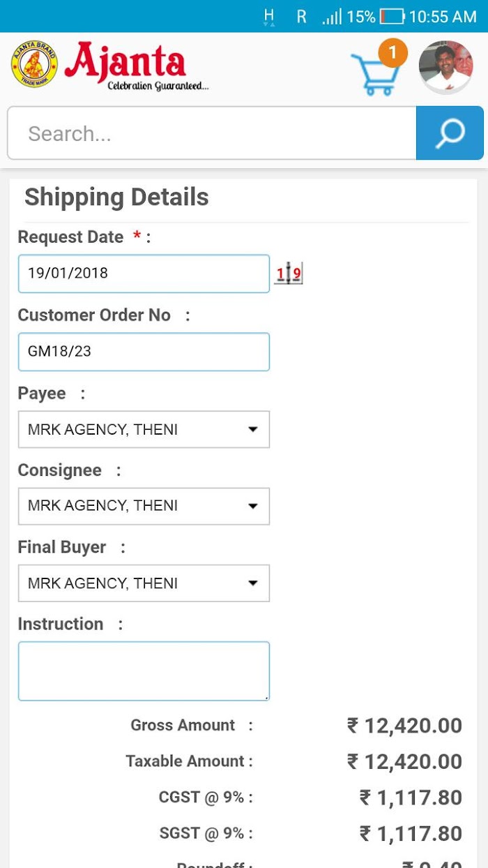488x868 pixels.
Task: Tap the CGST @ 9% amount
Action: click(x=411, y=798)
